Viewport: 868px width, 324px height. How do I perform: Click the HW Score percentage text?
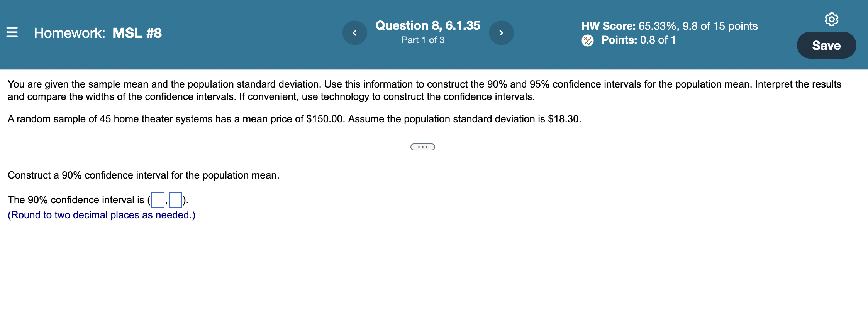pos(670,26)
